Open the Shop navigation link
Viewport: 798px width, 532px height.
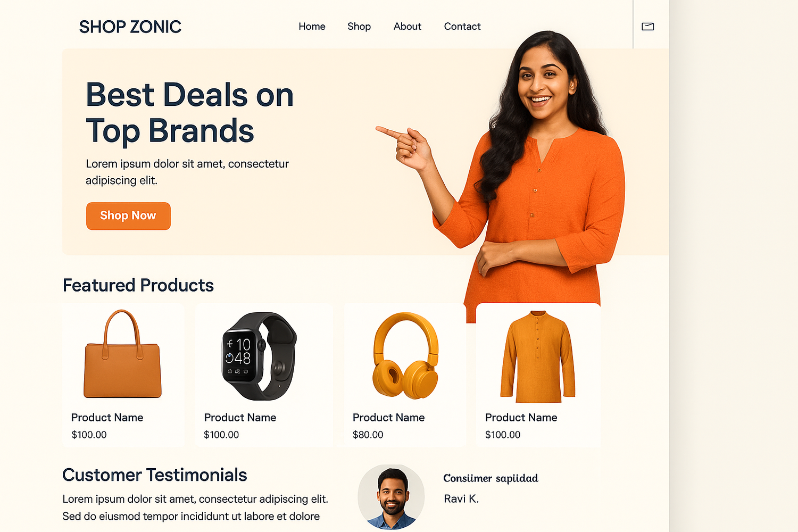point(359,27)
